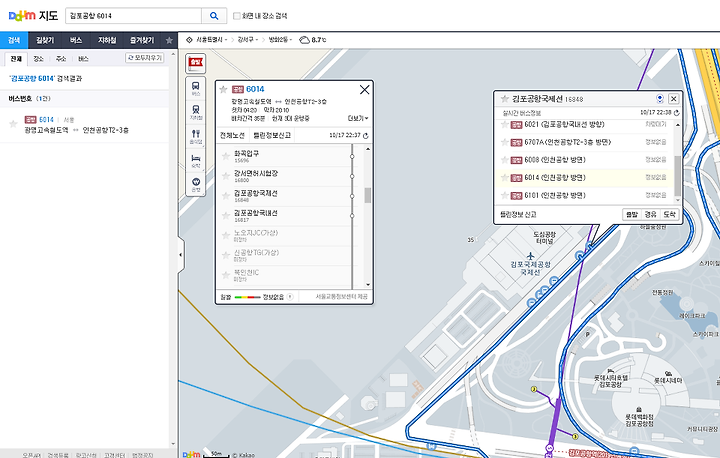Set stop as 도착 in stop popup
The width and height of the screenshot is (720, 458).
pos(669,215)
